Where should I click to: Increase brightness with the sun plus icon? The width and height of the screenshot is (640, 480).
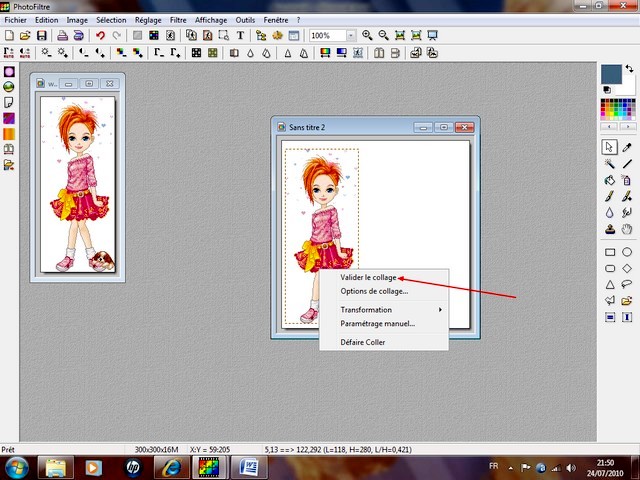[x=62, y=53]
